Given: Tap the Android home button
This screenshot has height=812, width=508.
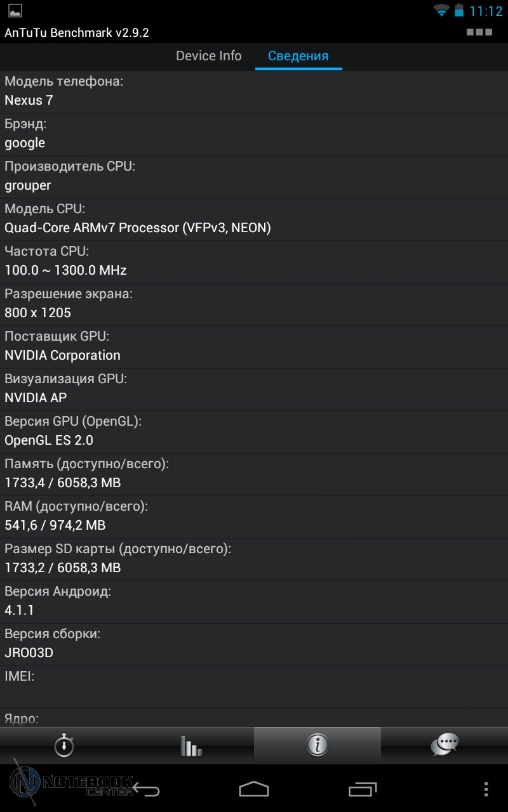Looking at the screenshot, I should click(254, 789).
